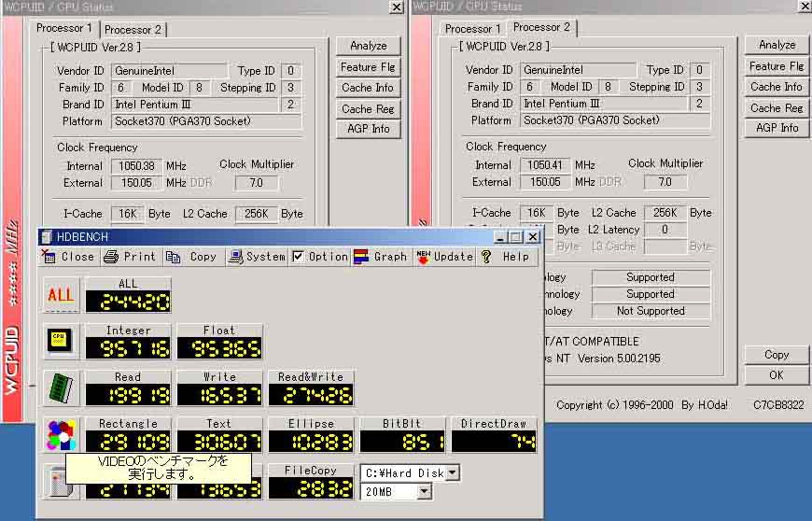Image resolution: width=812 pixels, height=521 pixels.
Task: Click the green memory module benchmark icon
Action: coord(61,387)
